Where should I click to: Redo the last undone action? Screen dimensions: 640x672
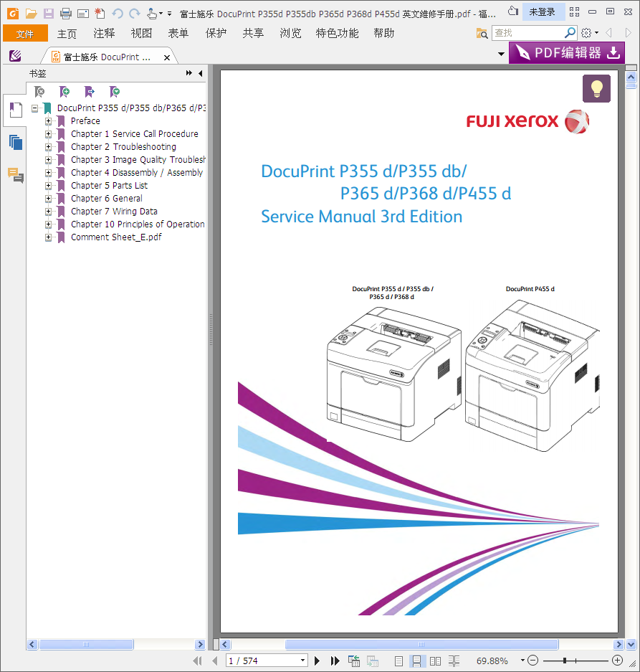tap(135, 14)
